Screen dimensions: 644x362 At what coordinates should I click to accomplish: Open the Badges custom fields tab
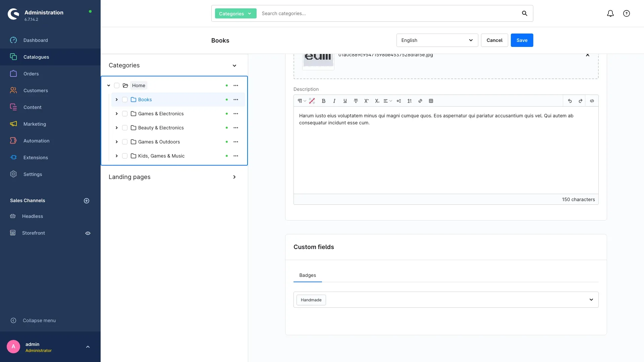pyautogui.click(x=308, y=275)
